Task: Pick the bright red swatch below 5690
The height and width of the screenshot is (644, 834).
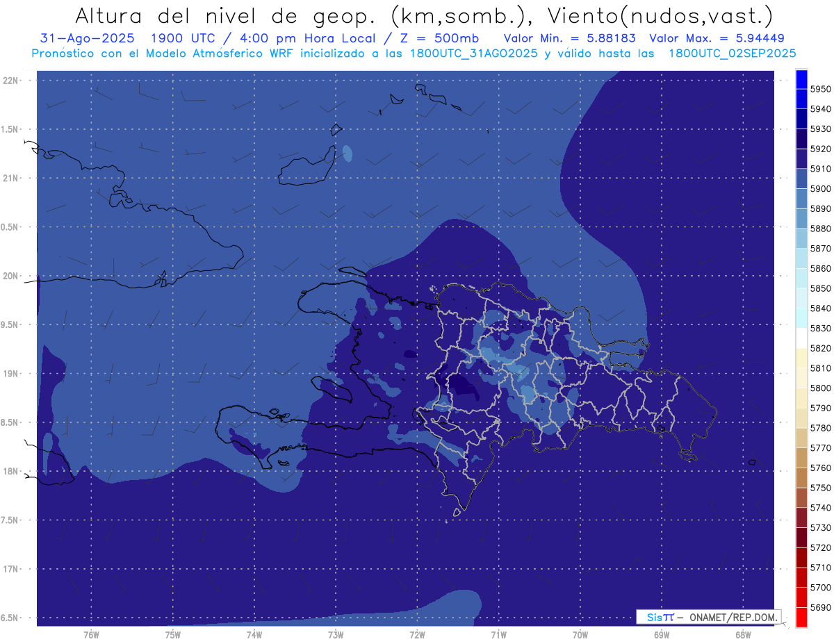Action: (801, 617)
